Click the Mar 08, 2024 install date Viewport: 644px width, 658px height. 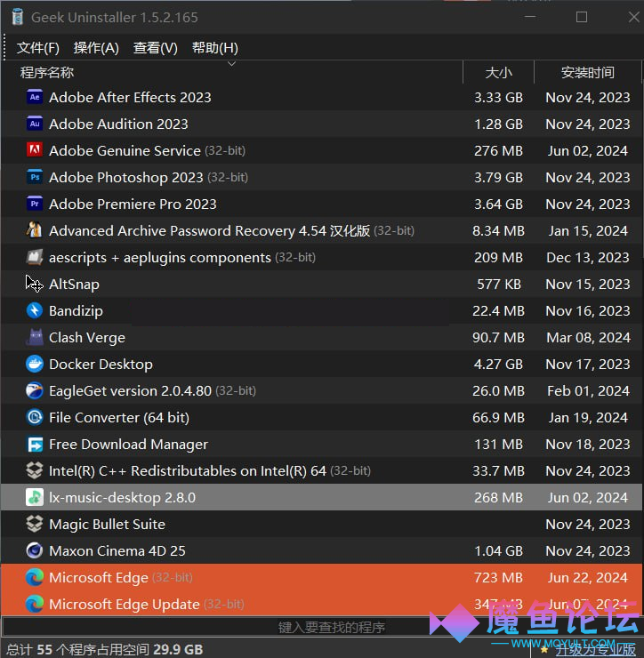coord(588,337)
